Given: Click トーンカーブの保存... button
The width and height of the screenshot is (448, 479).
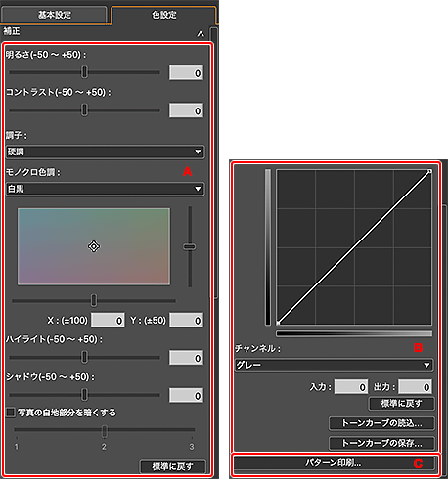Looking at the screenshot, I should pyautogui.click(x=381, y=443).
